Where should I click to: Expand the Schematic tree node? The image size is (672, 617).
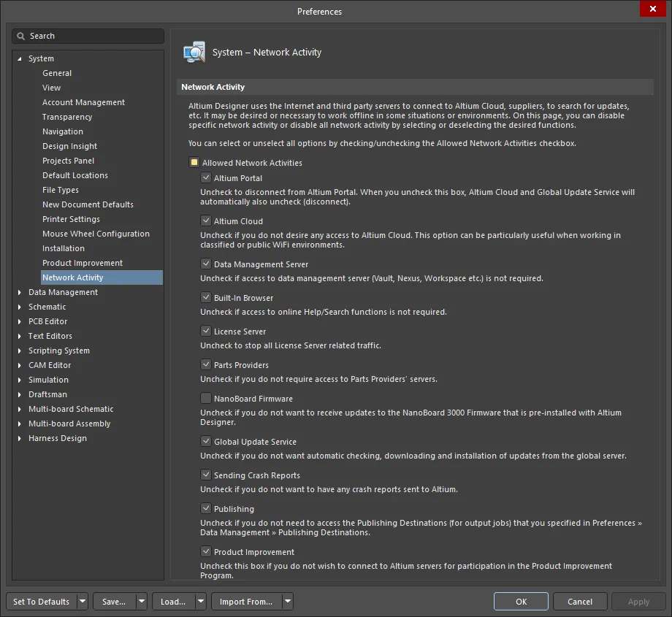19,307
